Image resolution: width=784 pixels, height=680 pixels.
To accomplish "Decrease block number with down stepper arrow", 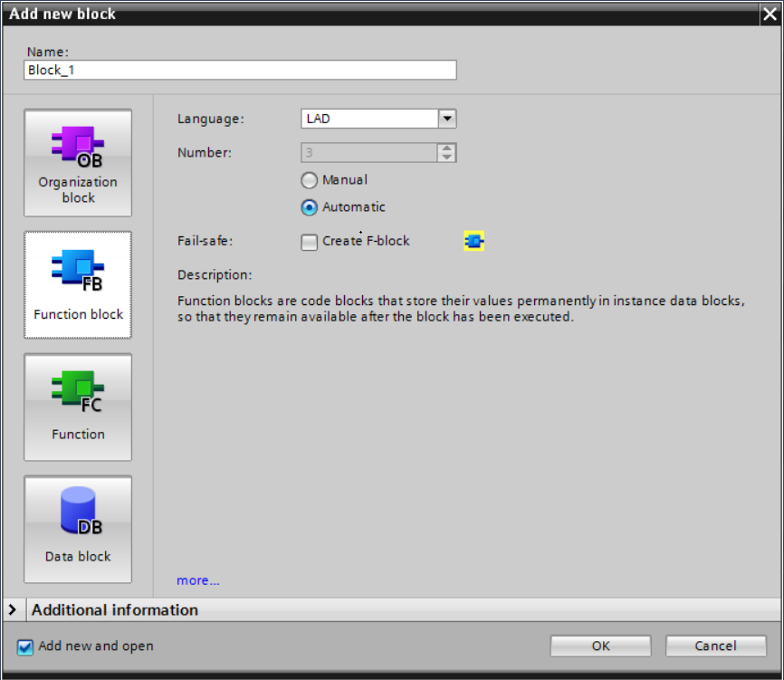I will [x=447, y=157].
